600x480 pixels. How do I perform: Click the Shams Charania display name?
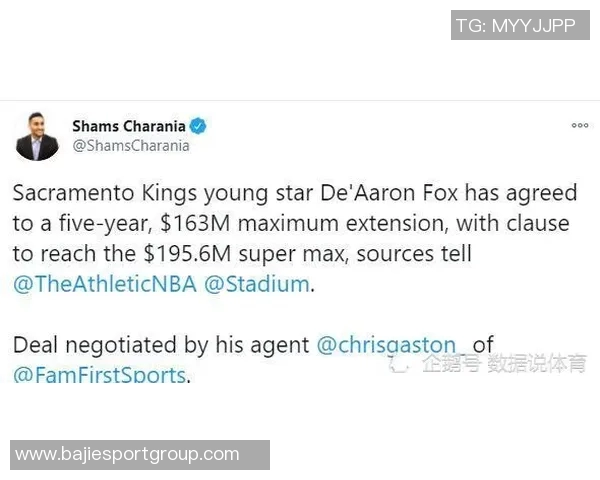tap(129, 126)
